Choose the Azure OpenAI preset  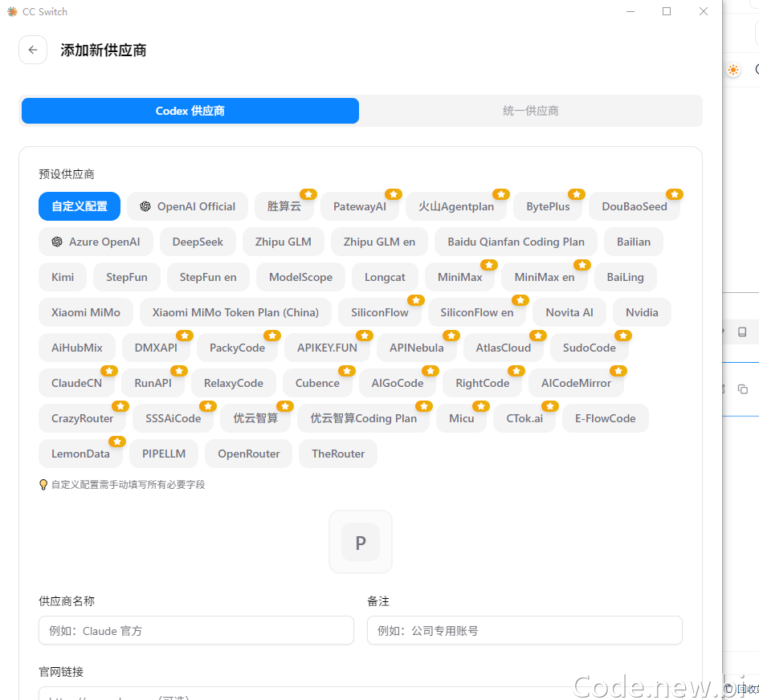coord(96,242)
